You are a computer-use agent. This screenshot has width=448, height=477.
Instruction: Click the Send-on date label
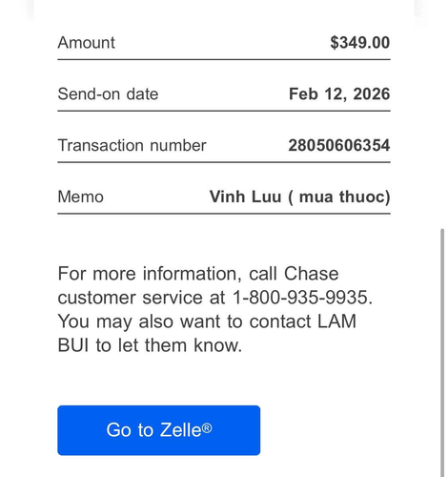pos(108,94)
